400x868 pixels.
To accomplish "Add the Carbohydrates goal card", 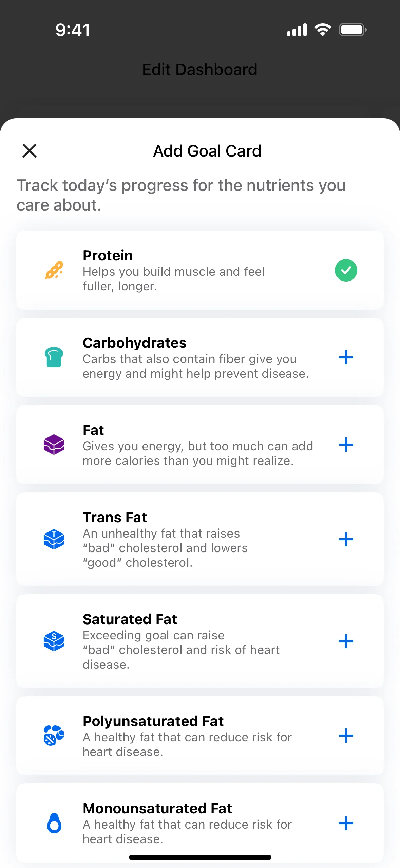I will pyautogui.click(x=346, y=357).
